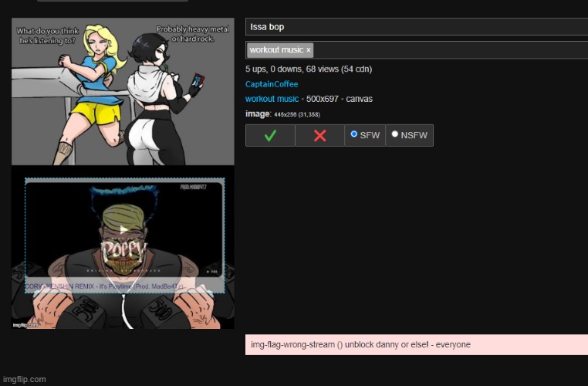The image size is (588, 386).
Task: Click the pink img-flag-wrong-stream message bar
Action: [x=417, y=344]
